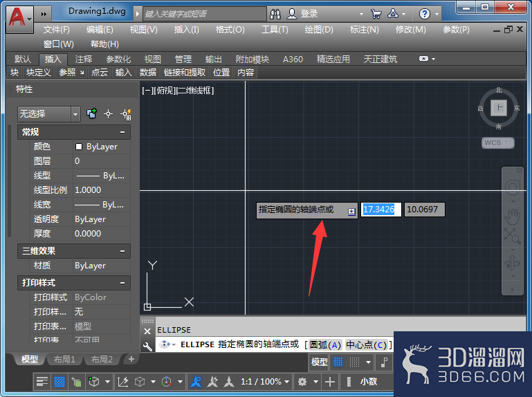Toggle snap mode dotted grid button
This screenshot has width=532, height=397.
click(x=355, y=362)
